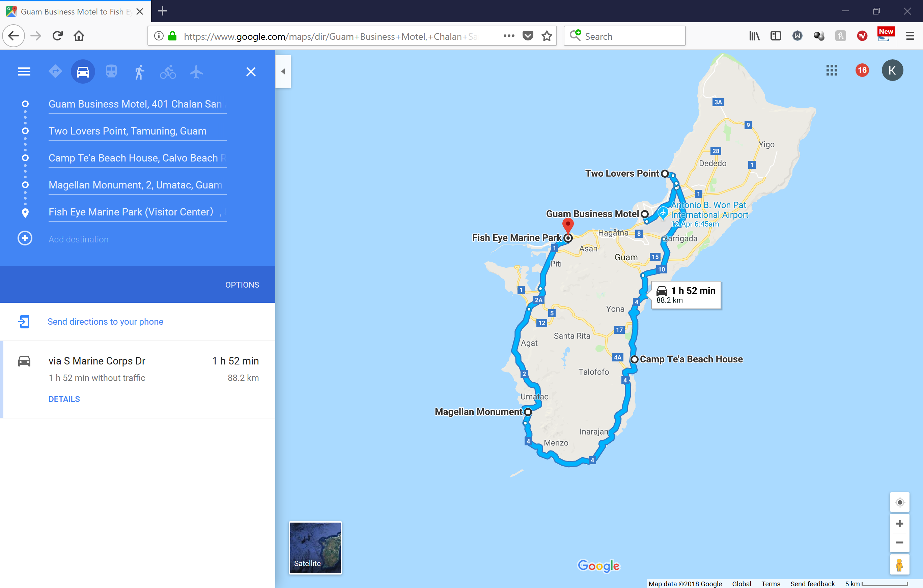Switch to walking directions mode
The height and width of the screenshot is (588, 923).
click(x=140, y=71)
